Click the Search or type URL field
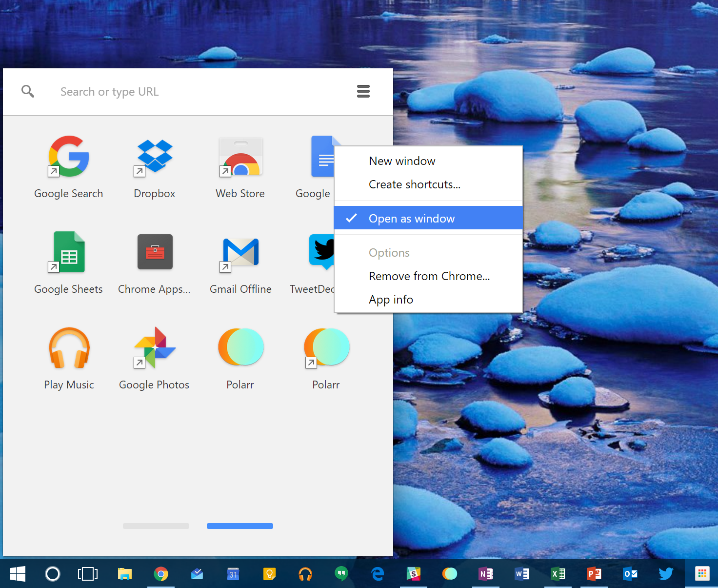This screenshot has height=588, width=718. pyautogui.click(x=199, y=92)
